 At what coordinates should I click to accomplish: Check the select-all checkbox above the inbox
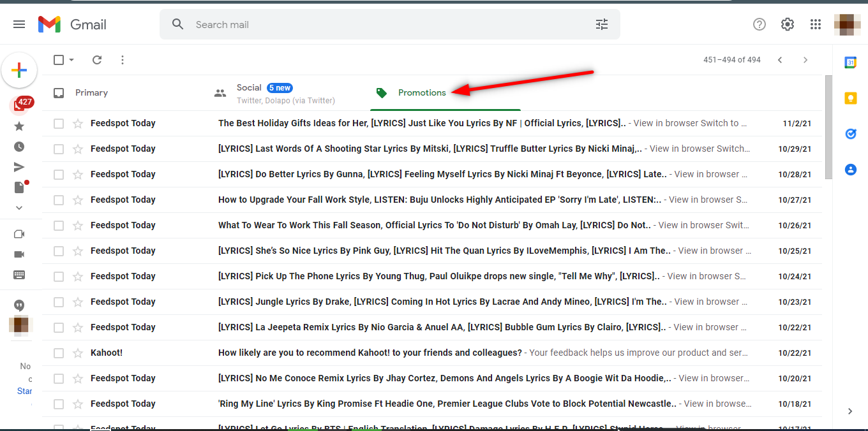coord(57,59)
